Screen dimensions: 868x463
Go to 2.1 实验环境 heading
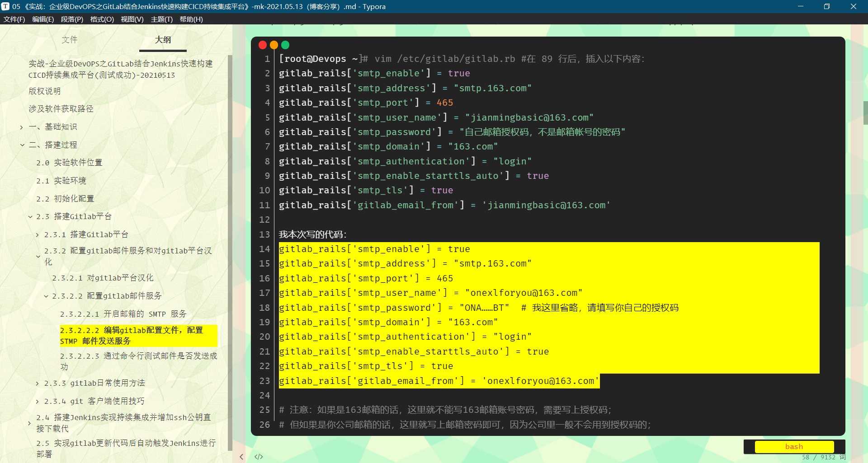[x=61, y=181]
